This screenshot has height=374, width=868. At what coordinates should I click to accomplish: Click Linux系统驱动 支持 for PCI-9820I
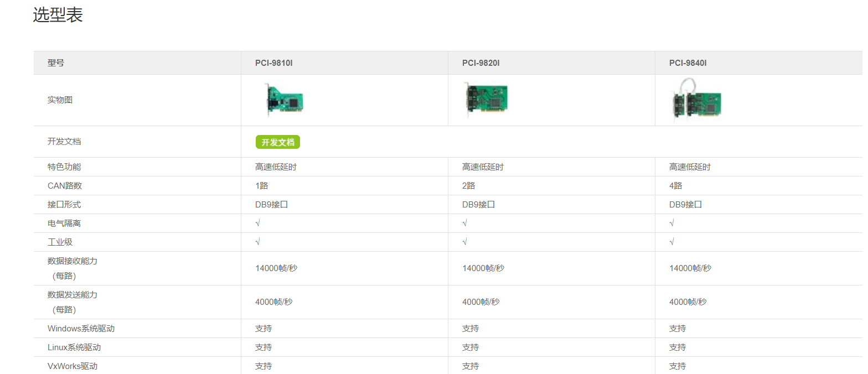coord(471,347)
